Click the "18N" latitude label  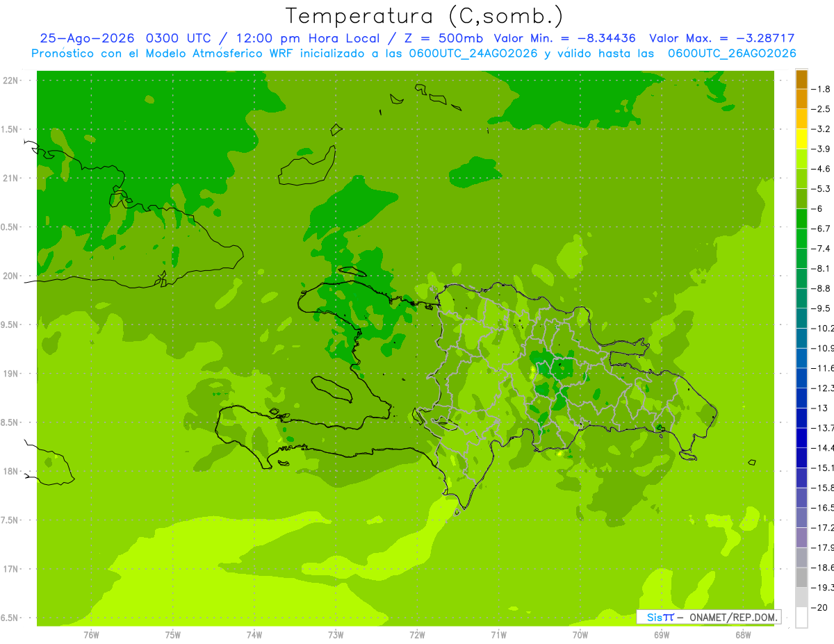pos(10,471)
